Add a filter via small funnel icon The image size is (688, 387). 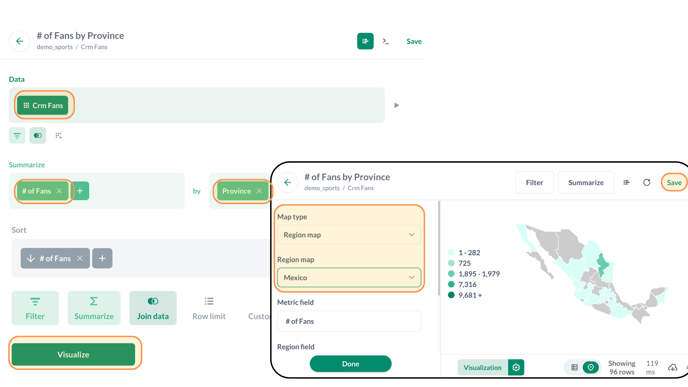[x=17, y=136]
